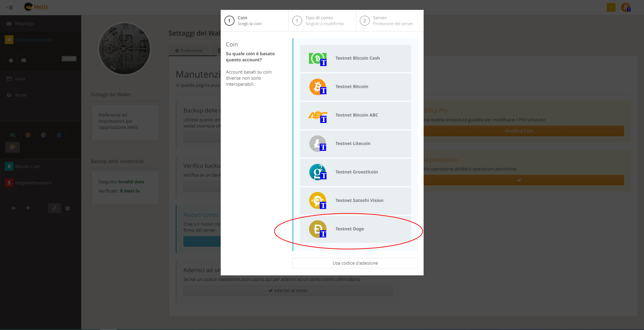This screenshot has width=644, height=330.
Task: Click the wrench maintenance icon
Action: [x=54, y=208]
